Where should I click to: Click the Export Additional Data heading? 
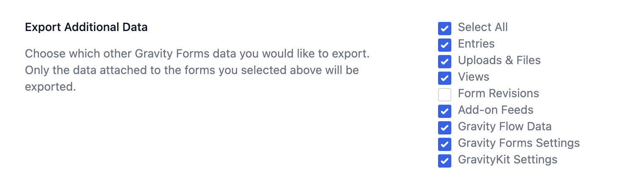pos(86,27)
